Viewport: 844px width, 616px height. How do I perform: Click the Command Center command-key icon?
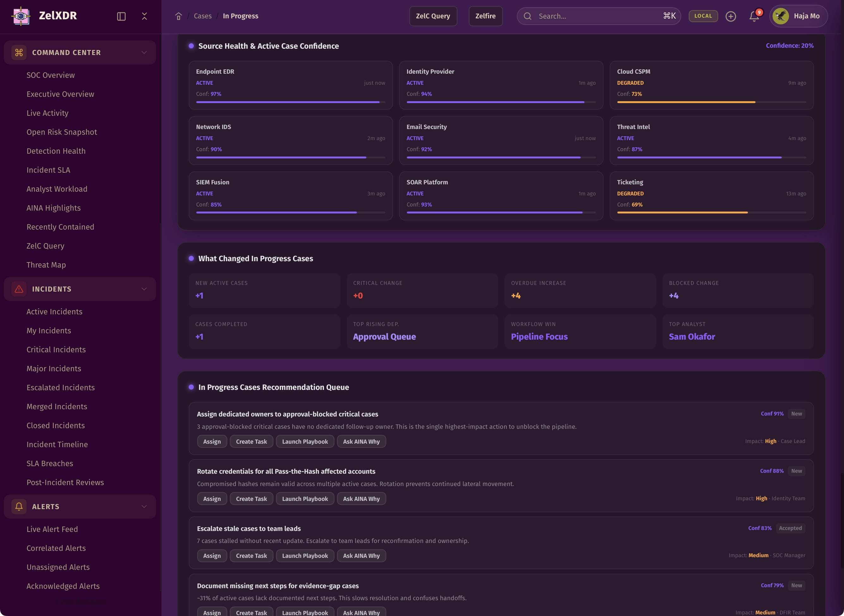click(19, 52)
